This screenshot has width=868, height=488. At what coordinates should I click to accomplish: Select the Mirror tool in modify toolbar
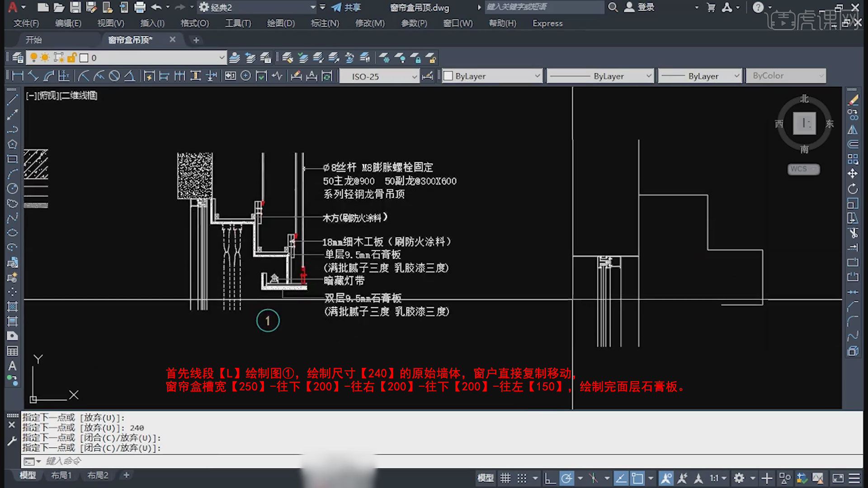(x=853, y=130)
